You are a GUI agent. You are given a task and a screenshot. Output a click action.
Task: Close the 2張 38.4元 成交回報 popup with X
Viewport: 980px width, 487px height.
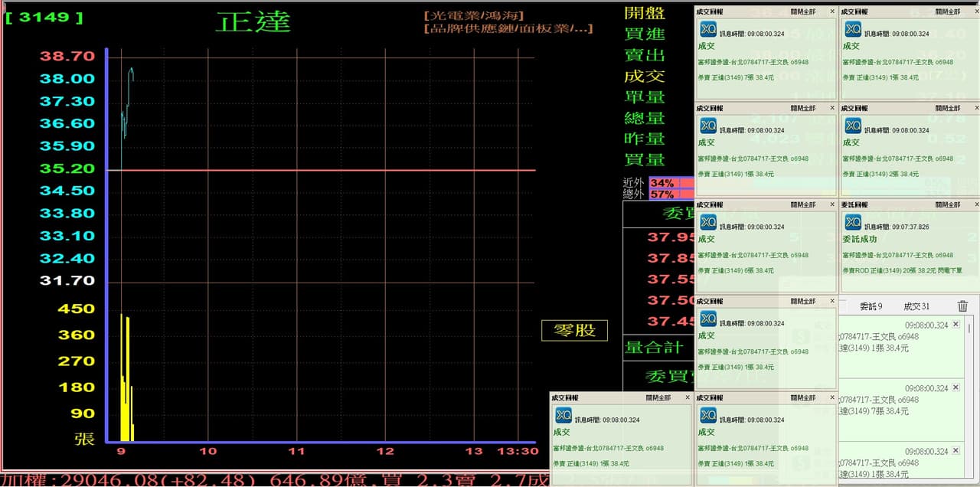(x=976, y=108)
